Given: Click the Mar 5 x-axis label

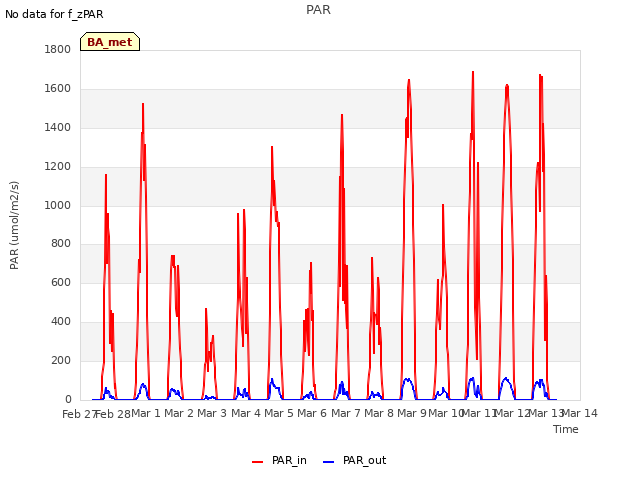Looking at the screenshot, I should (279, 413).
